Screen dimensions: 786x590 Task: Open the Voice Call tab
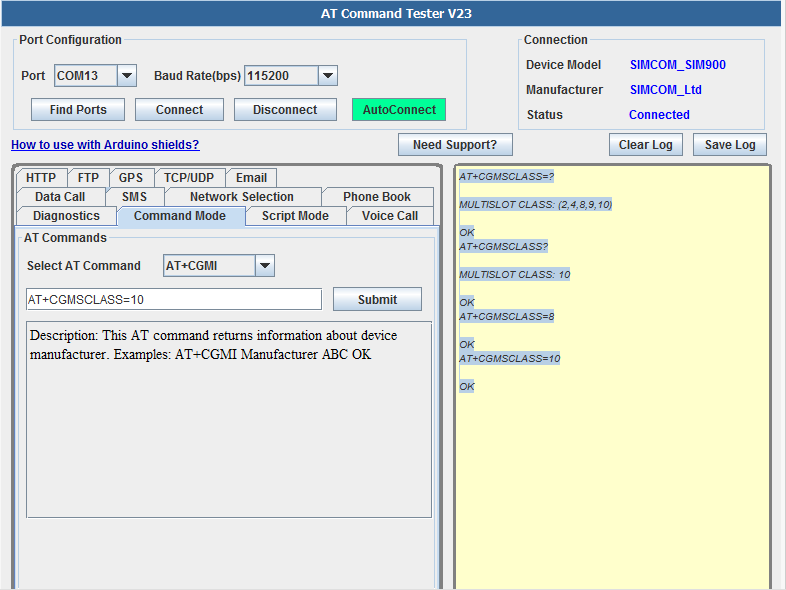pos(390,216)
